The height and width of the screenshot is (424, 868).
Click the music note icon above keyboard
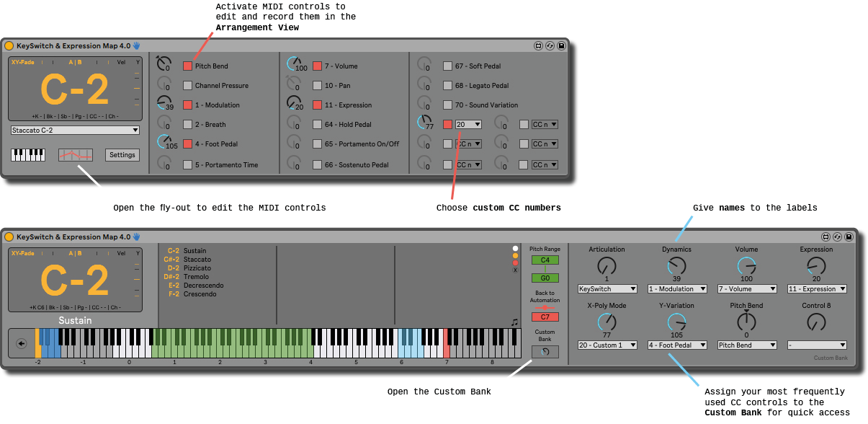514,322
